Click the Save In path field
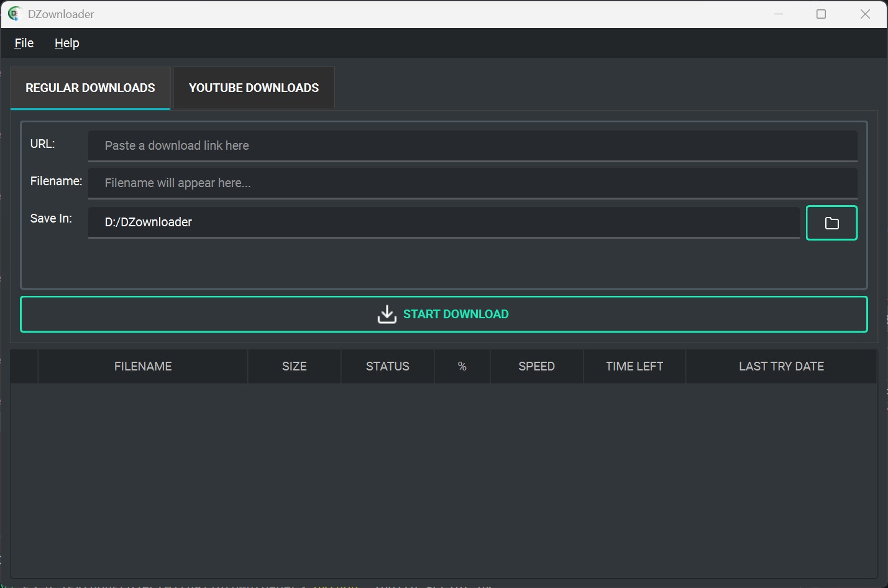This screenshot has height=588, width=888. (x=444, y=222)
